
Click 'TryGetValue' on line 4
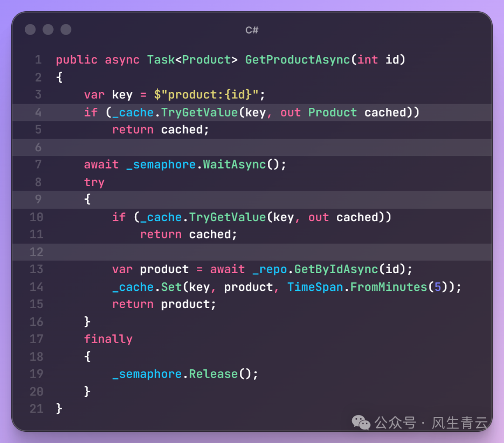point(199,113)
